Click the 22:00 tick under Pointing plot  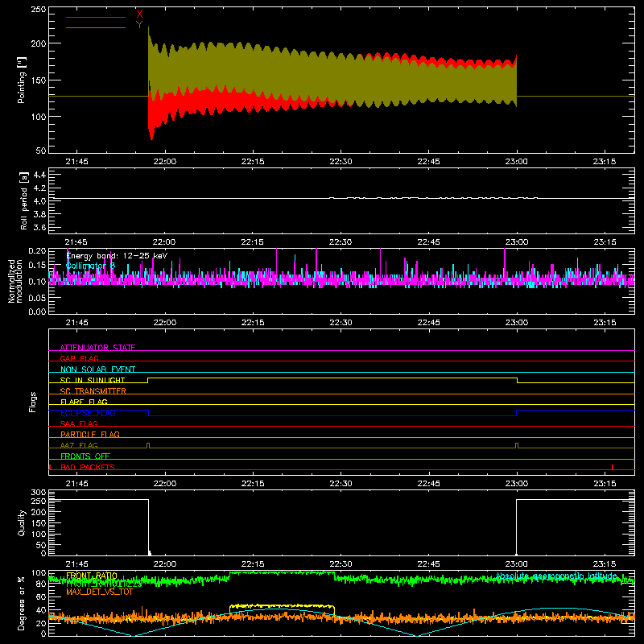point(165,162)
